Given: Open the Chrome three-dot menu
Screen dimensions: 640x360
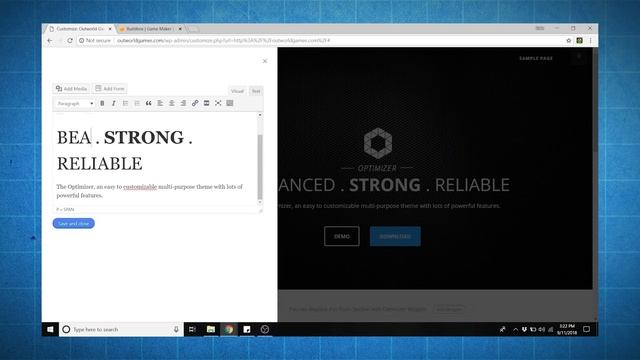Looking at the screenshot, I should (590, 40).
